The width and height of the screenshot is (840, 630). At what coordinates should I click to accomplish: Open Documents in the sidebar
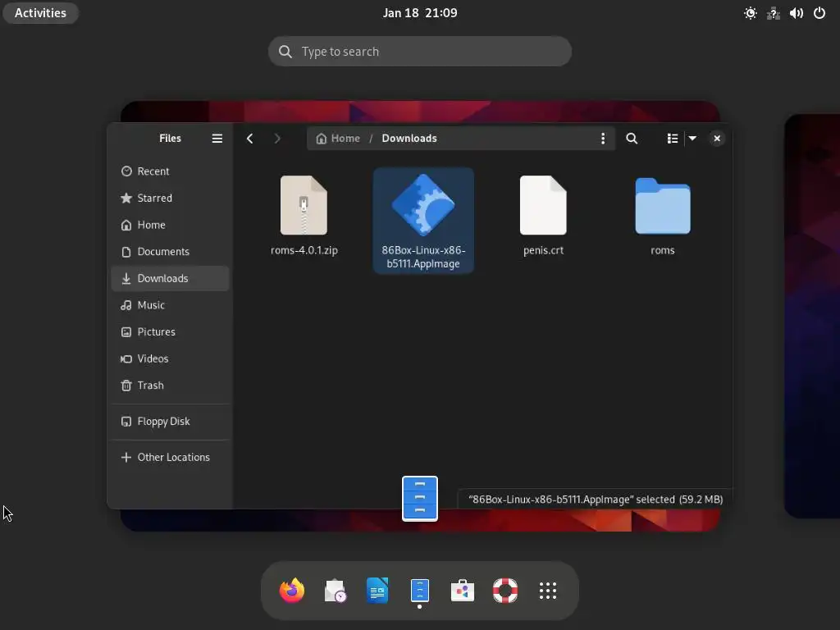click(x=171, y=251)
